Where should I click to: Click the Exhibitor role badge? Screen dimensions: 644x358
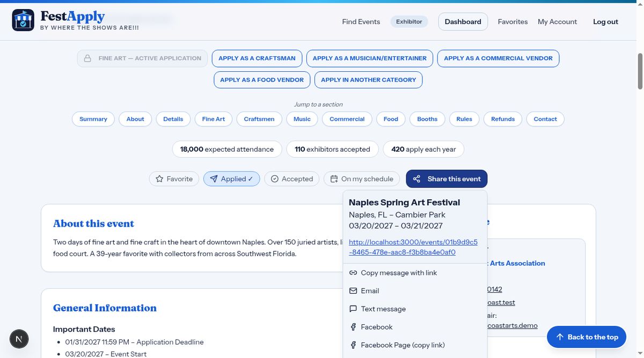(409, 22)
